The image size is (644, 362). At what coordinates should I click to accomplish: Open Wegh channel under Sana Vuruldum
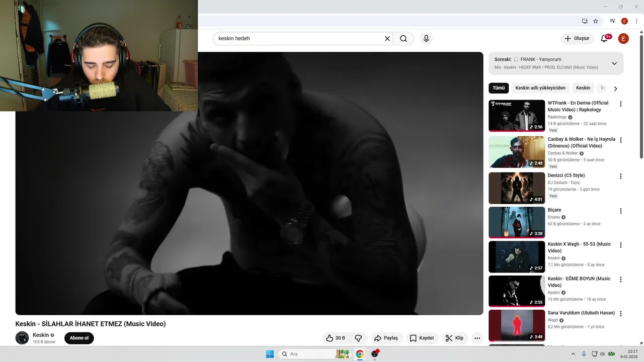coord(552,320)
